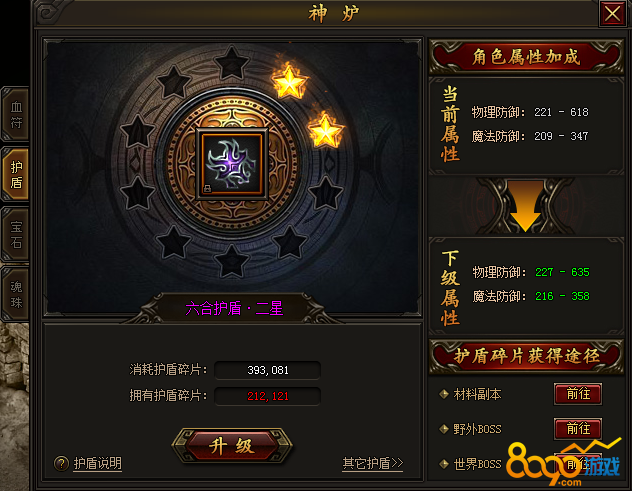Open the 宝石 side tab
632x491 pixels.
[15, 235]
